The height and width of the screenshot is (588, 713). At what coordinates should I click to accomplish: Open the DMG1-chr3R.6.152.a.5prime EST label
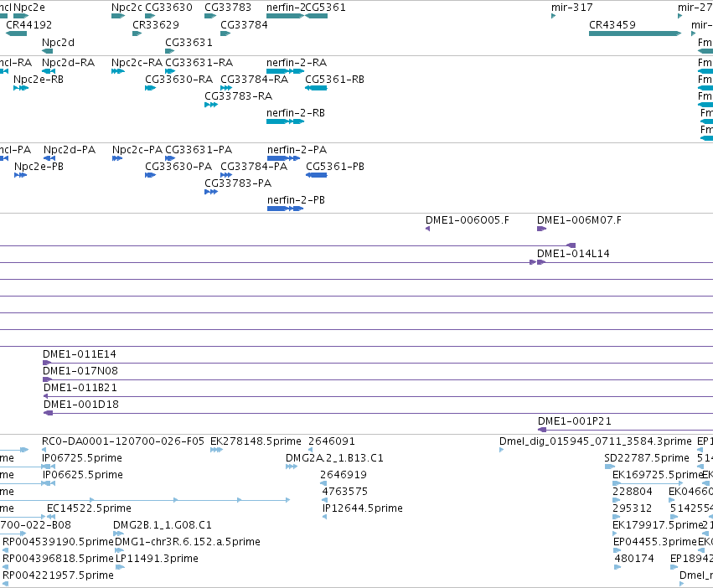pos(188,542)
